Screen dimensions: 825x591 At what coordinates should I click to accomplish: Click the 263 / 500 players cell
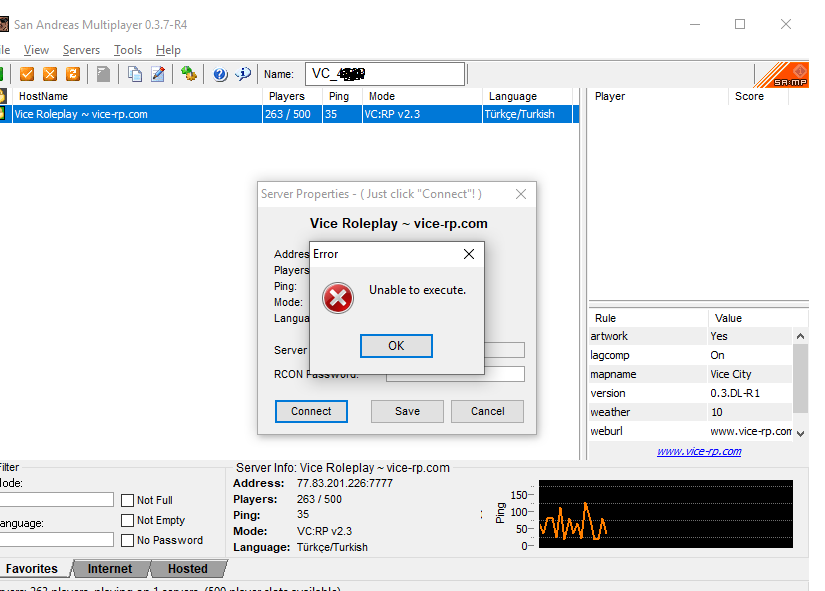(292, 114)
